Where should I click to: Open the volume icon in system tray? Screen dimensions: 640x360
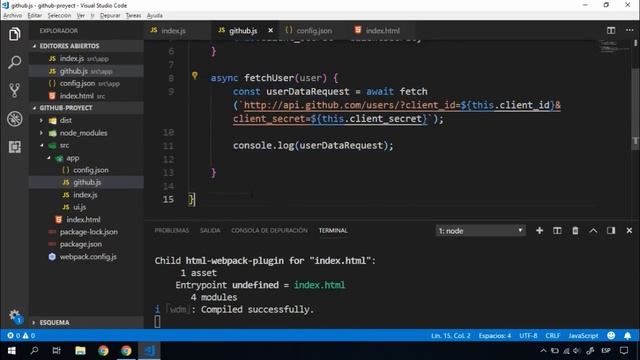576,351
